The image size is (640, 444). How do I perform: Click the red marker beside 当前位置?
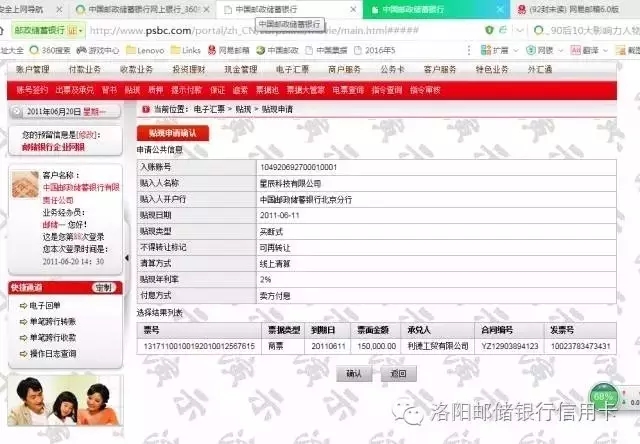146,109
